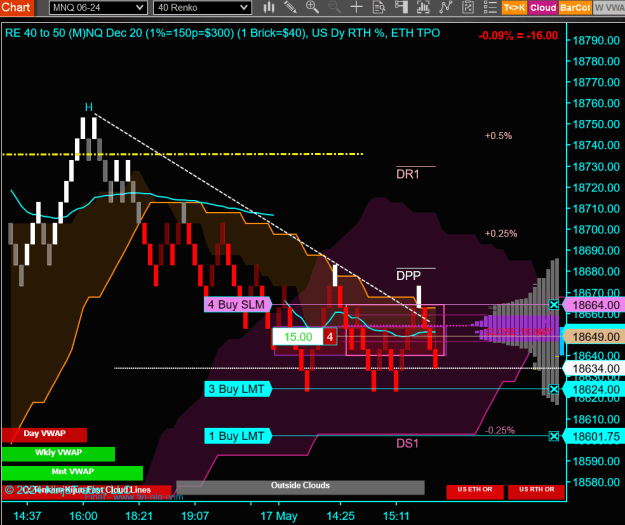
Task: Open the chart Properties list icon
Action: coord(490,7)
